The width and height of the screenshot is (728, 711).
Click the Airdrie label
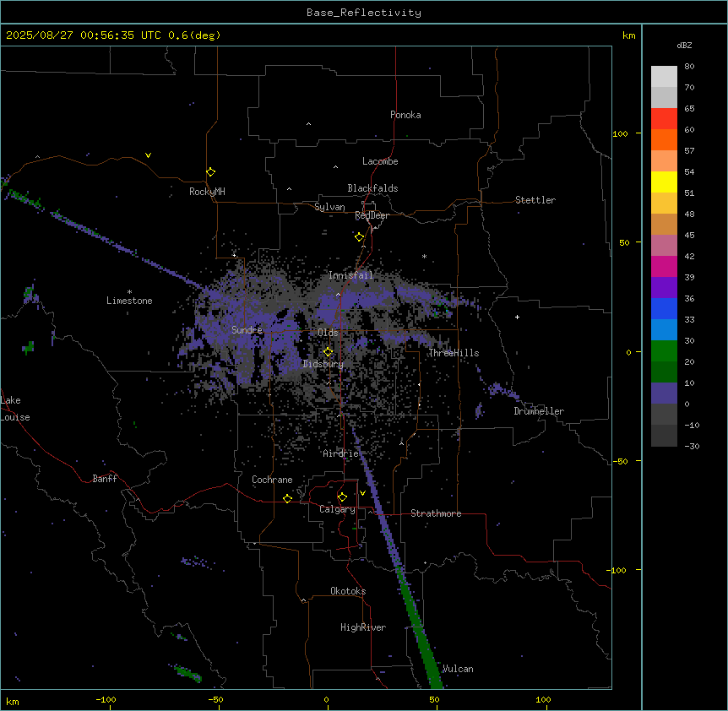pyautogui.click(x=341, y=453)
